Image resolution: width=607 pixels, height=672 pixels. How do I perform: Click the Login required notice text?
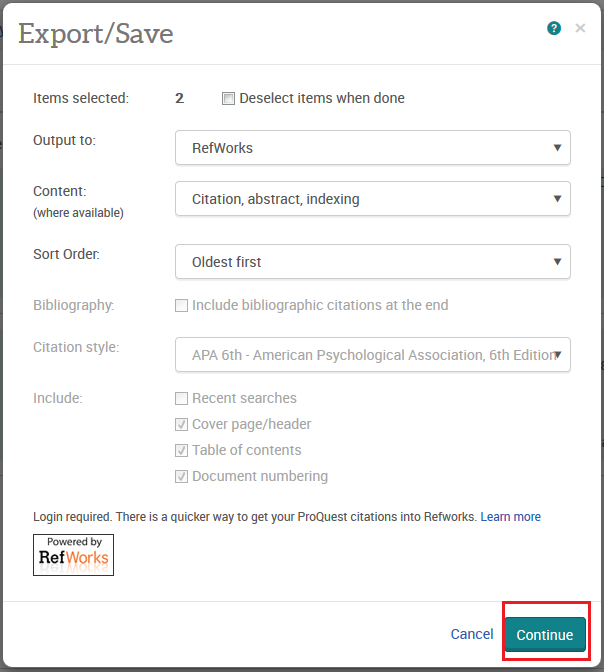click(x=255, y=517)
